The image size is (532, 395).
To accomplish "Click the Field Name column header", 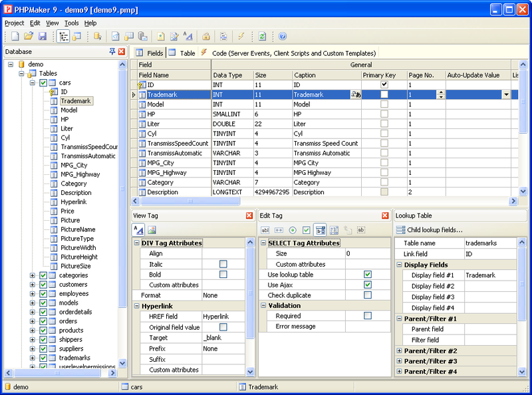I will [x=174, y=75].
